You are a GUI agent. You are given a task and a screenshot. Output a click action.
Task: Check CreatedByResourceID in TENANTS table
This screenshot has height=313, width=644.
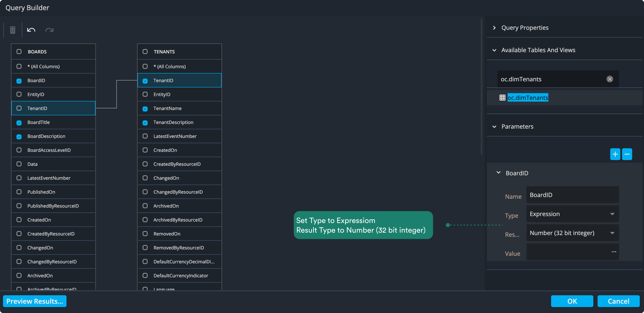tap(145, 164)
